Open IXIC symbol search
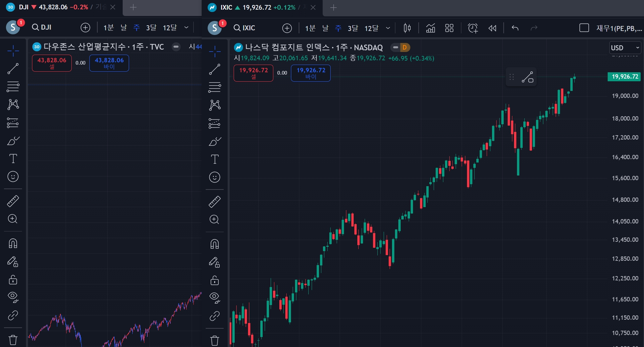Screen dimensions: 644x347 [x=244, y=28]
